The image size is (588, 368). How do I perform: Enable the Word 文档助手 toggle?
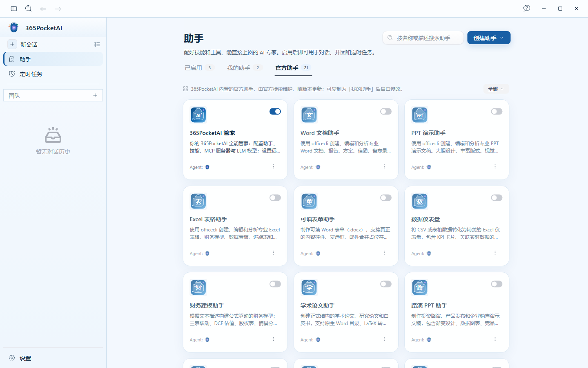tap(386, 111)
